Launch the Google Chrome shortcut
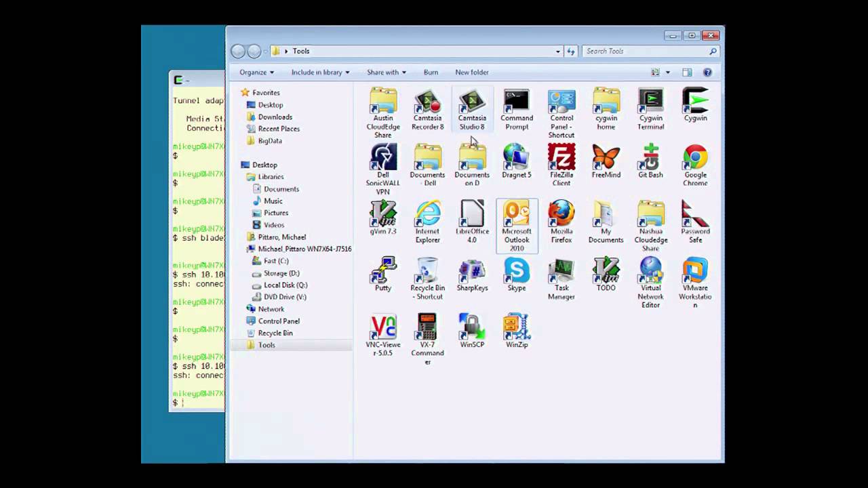Viewport: 868px width, 488px height. point(695,165)
